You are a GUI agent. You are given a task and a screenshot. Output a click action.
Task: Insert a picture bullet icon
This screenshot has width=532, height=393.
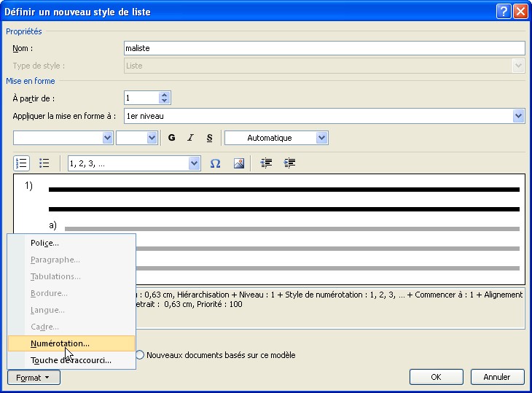tap(238, 164)
